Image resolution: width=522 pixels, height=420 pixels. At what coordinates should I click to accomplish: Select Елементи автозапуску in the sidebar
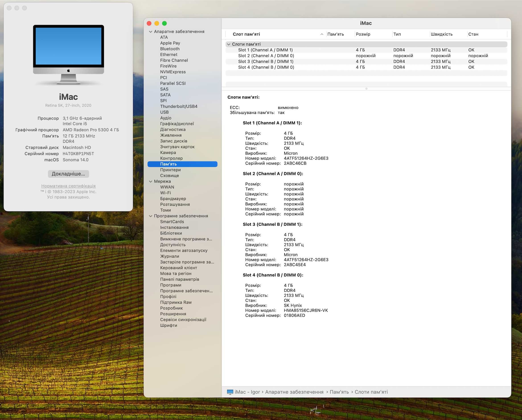[184, 250]
